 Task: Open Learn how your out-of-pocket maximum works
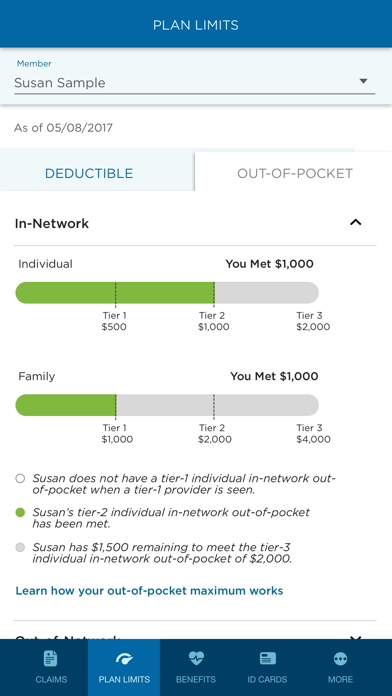tap(149, 591)
